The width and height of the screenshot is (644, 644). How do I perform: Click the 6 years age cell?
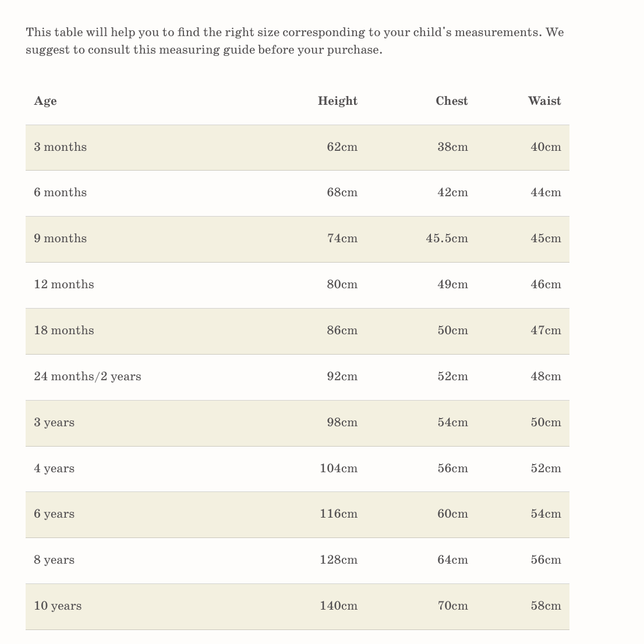(x=54, y=514)
